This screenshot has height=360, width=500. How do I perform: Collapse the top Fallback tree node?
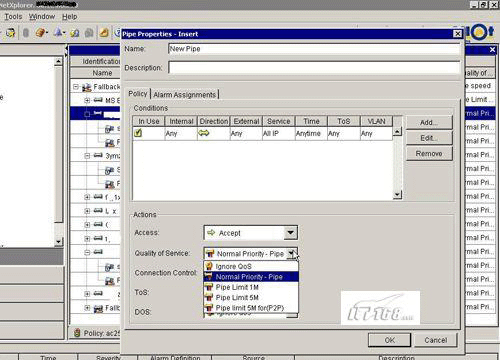pos(76,87)
